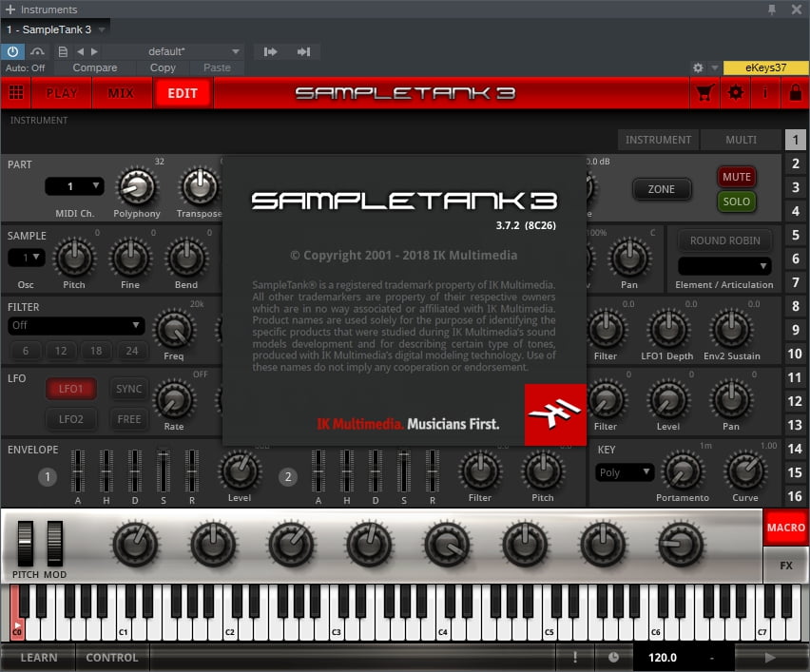This screenshot has height=672, width=810.
Task: Expand the 1 - SampleTank 3 instrument dropdown
Action: pos(102,30)
